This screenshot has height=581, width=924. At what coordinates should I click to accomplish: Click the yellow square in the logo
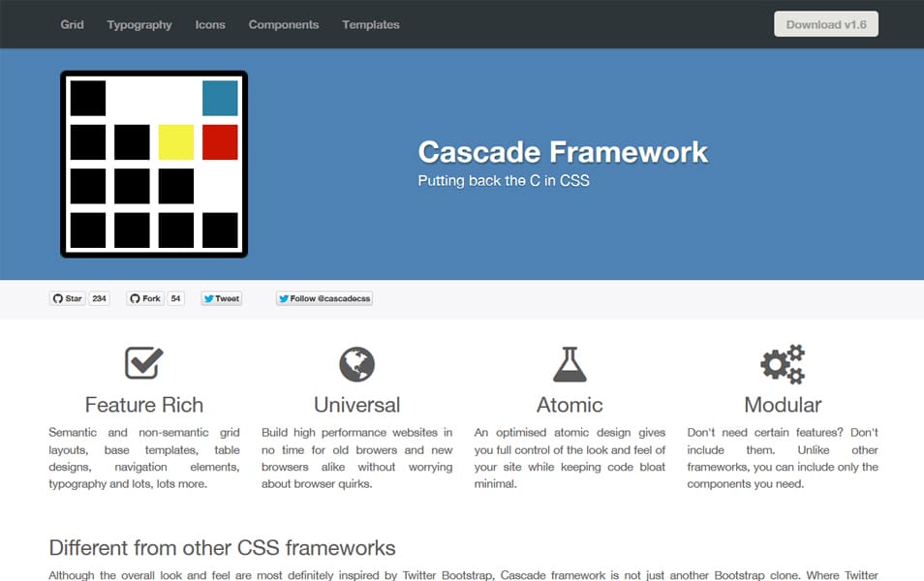click(x=175, y=142)
